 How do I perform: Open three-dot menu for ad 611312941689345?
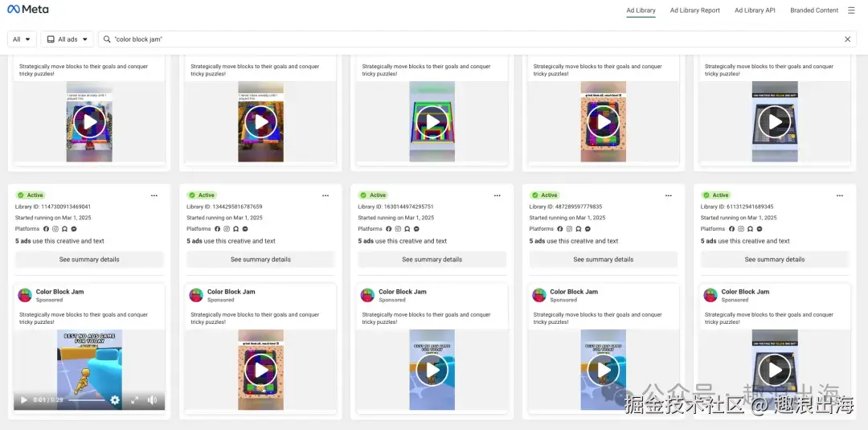(x=840, y=195)
